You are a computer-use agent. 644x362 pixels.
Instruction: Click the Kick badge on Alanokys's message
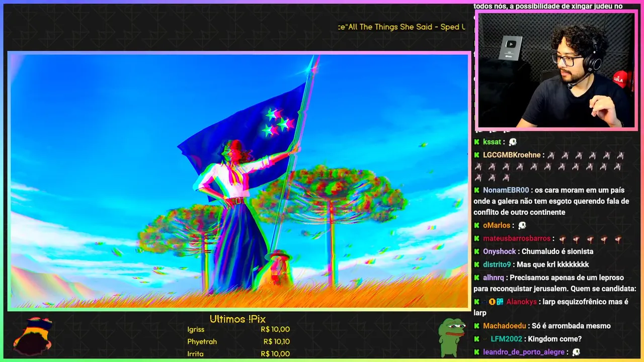(476, 302)
